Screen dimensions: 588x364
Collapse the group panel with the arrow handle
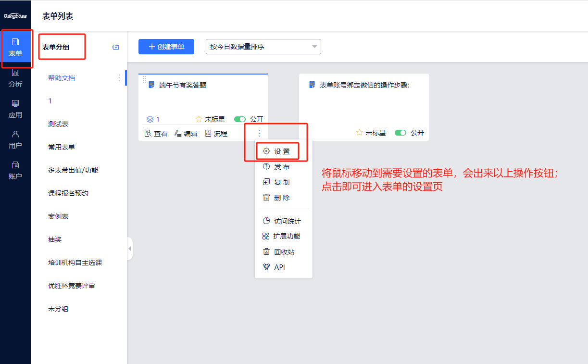(129, 249)
